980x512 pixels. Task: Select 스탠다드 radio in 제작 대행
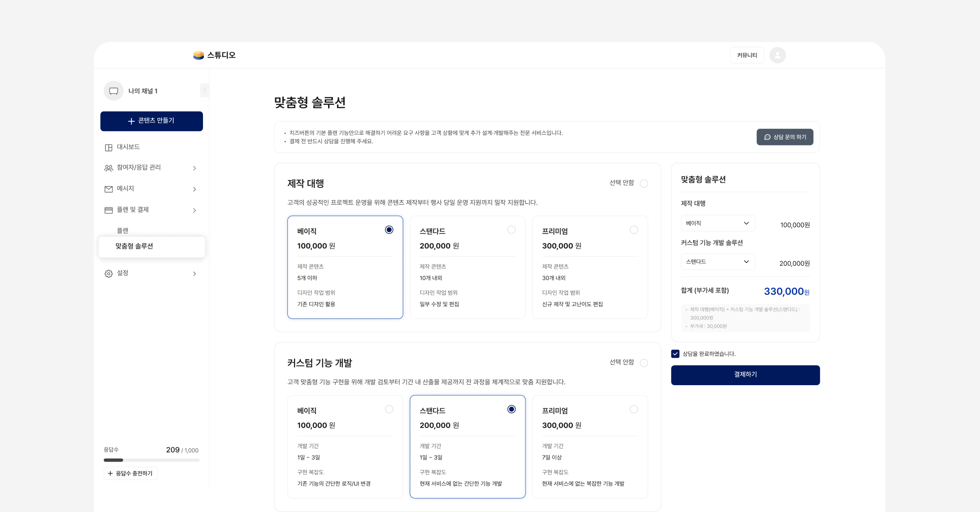point(511,230)
